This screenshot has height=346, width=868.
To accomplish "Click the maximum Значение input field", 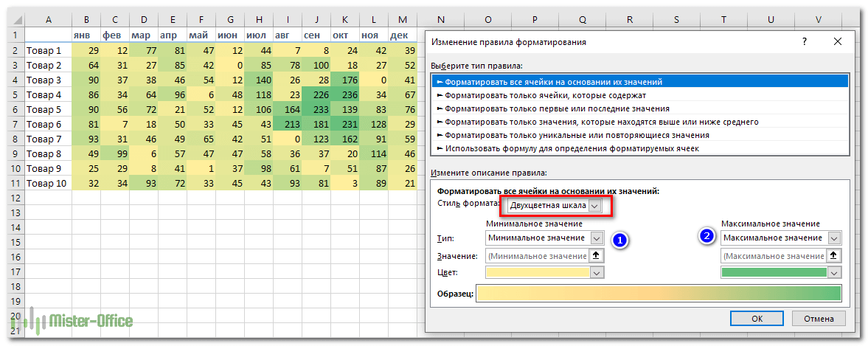I will click(773, 256).
